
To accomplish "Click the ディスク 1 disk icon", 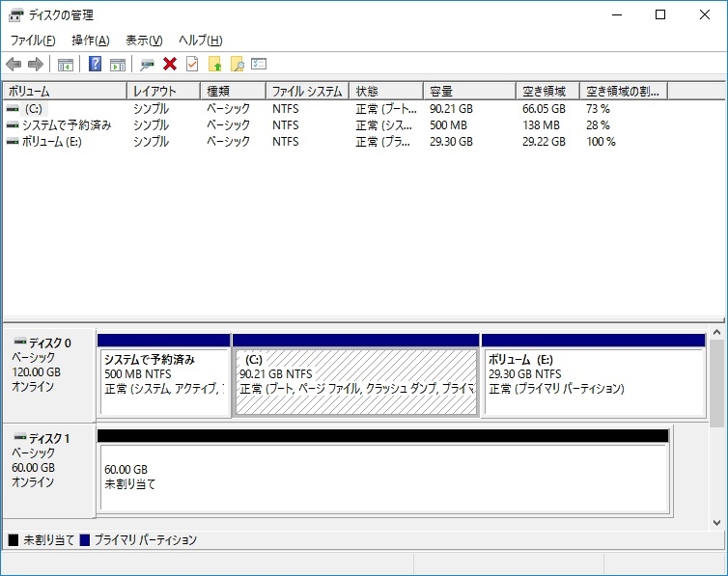I will (20, 437).
